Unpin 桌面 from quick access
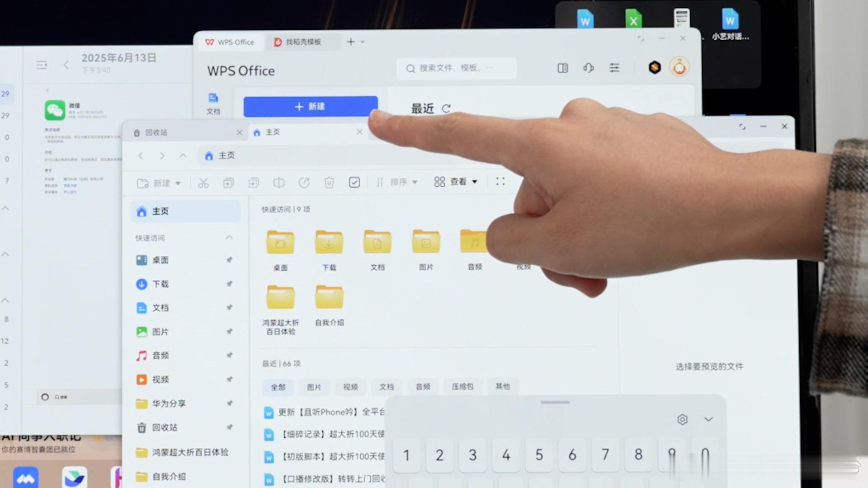 [229, 260]
